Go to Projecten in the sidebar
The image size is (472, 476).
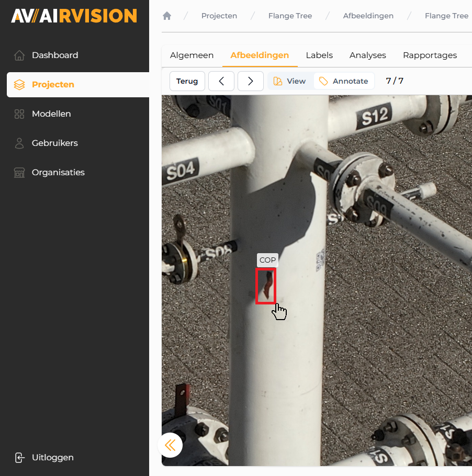click(x=53, y=85)
